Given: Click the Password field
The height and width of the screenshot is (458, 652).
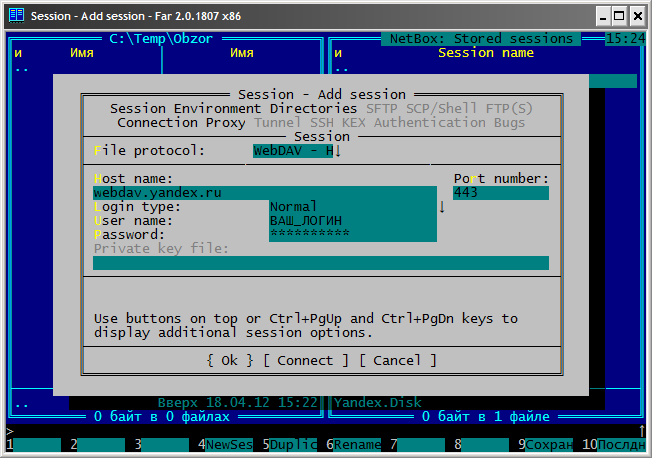Looking at the screenshot, I should click(x=352, y=234).
